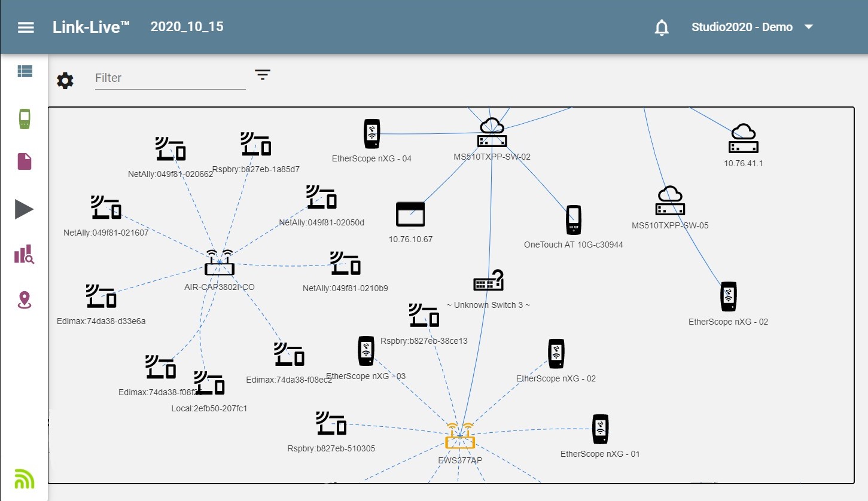Open topology settings gear

pyautogui.click(x=65, y=81)
